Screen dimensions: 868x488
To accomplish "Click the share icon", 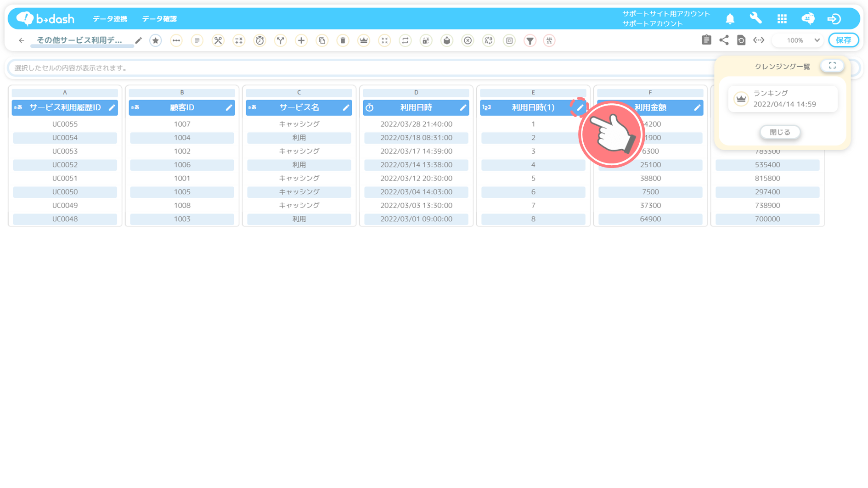I will pyautogui.click(x=724, y=40).
